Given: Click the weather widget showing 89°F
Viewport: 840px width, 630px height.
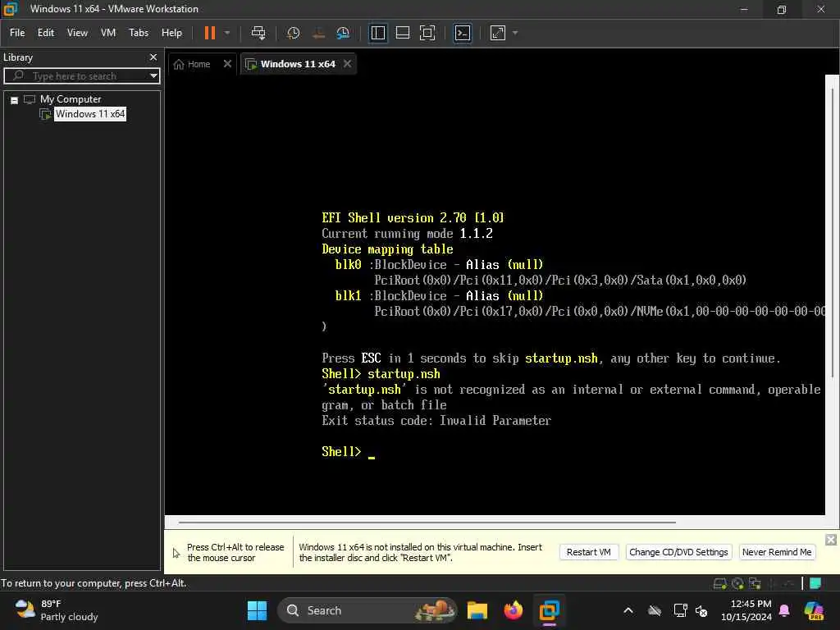Looking at the screenshot, I should pos(57,610).
